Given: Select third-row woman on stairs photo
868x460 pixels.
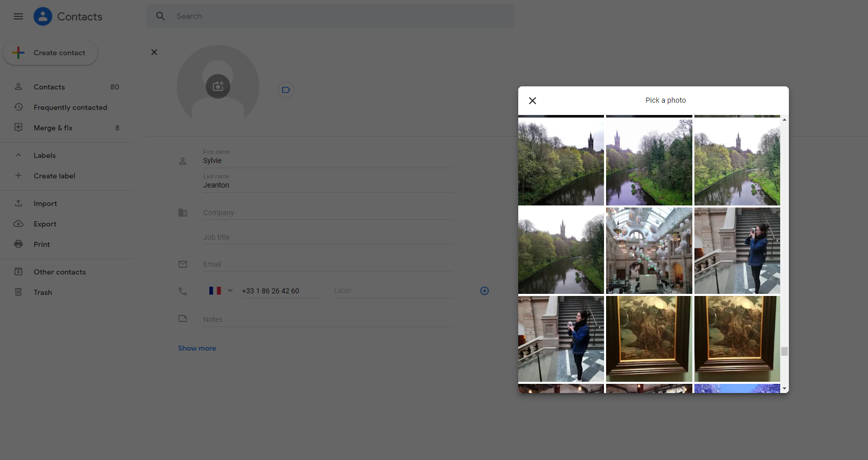Looking at the screenshot, I should pyautogui.click(x=561, y=339).
